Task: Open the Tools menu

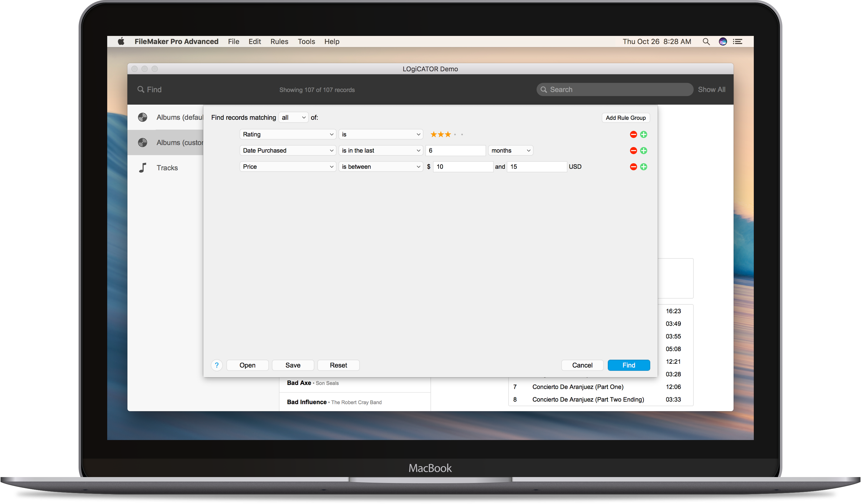Action: (306, 41)
